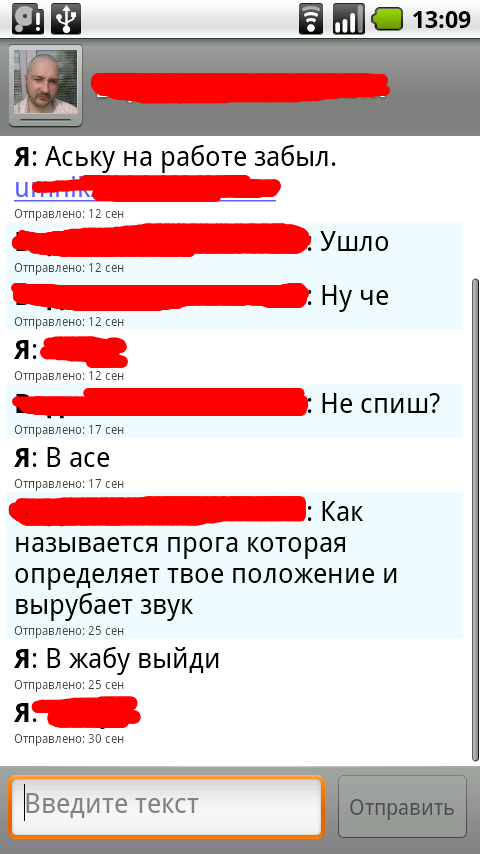Tap the chat notification icon in status bar

coord(27,19)
